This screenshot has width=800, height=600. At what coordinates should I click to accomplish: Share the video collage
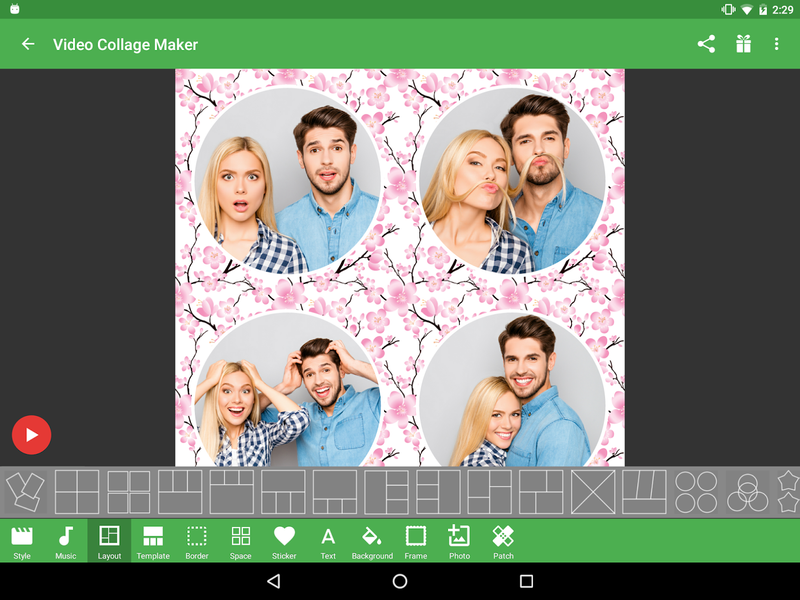click(x=706, y=44)
